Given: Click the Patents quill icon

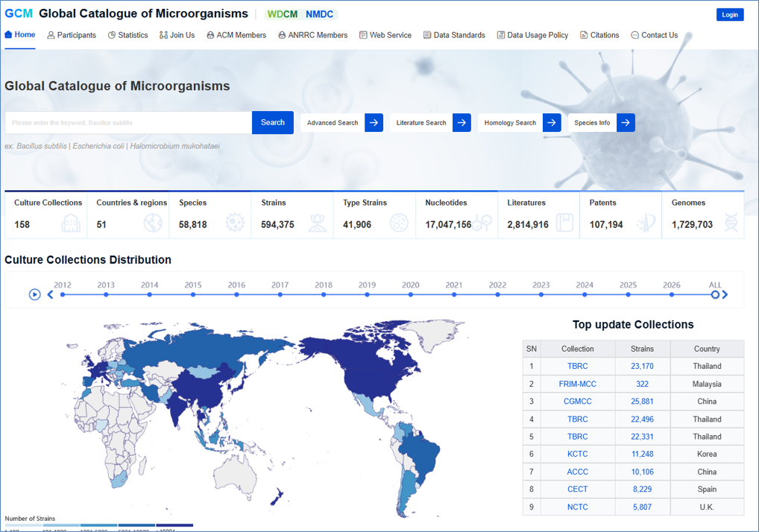Looking at the screenshot, I should (646, 223).
